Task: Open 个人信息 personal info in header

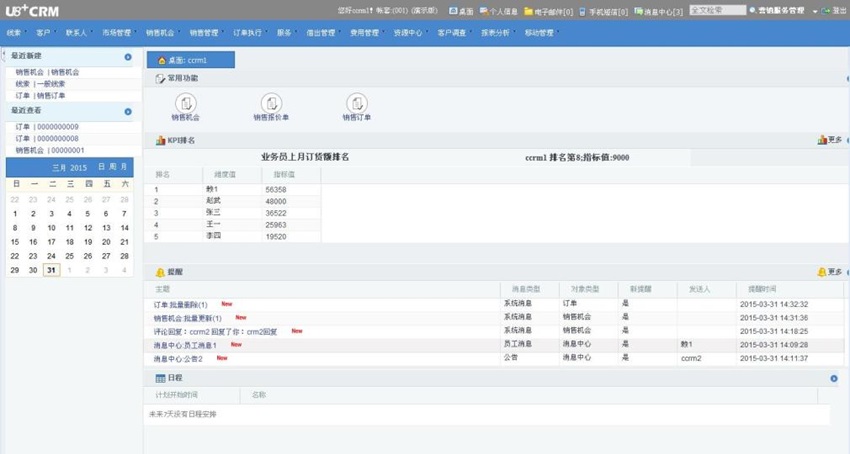Action: point(498,11)
